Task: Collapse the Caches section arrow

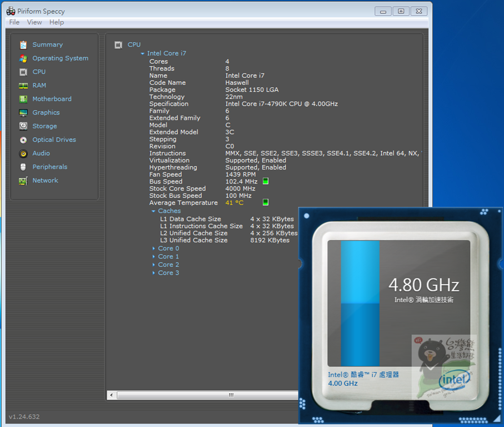Action: (153, 211)
